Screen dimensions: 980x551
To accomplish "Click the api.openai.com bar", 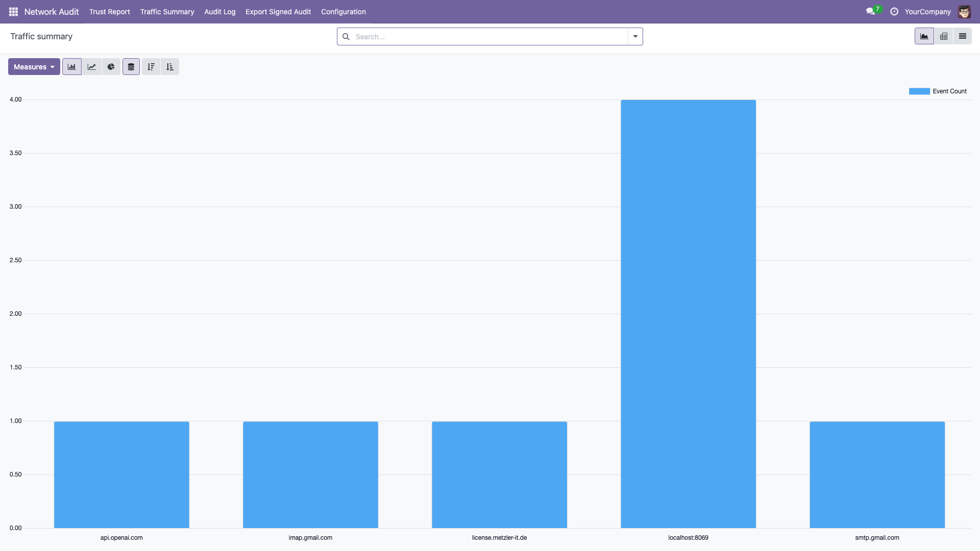I will click(x=121, y=474).
